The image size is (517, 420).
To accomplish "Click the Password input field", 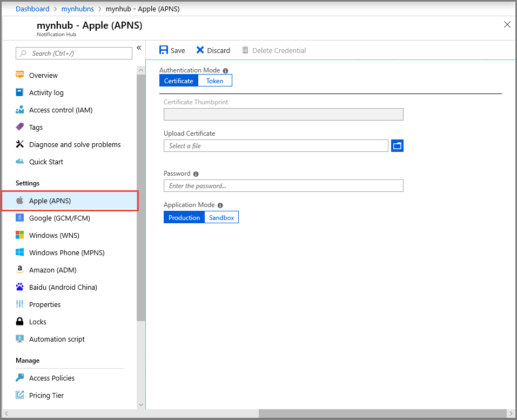I will point(283,185).
